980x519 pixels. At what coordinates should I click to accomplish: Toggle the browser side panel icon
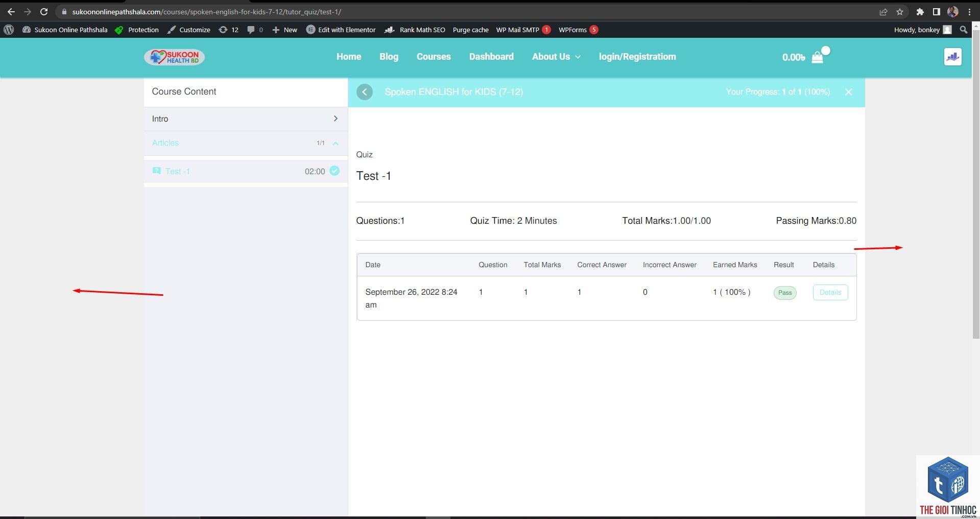click(936, 12)
